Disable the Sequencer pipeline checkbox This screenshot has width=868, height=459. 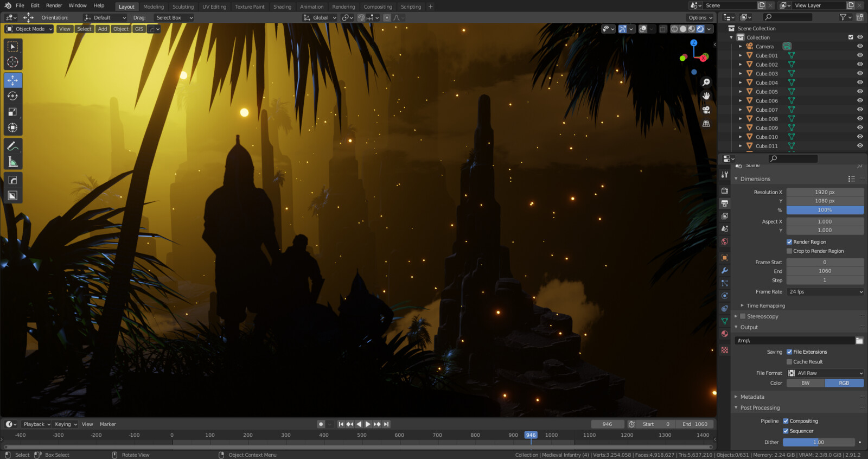pos(786,431)
